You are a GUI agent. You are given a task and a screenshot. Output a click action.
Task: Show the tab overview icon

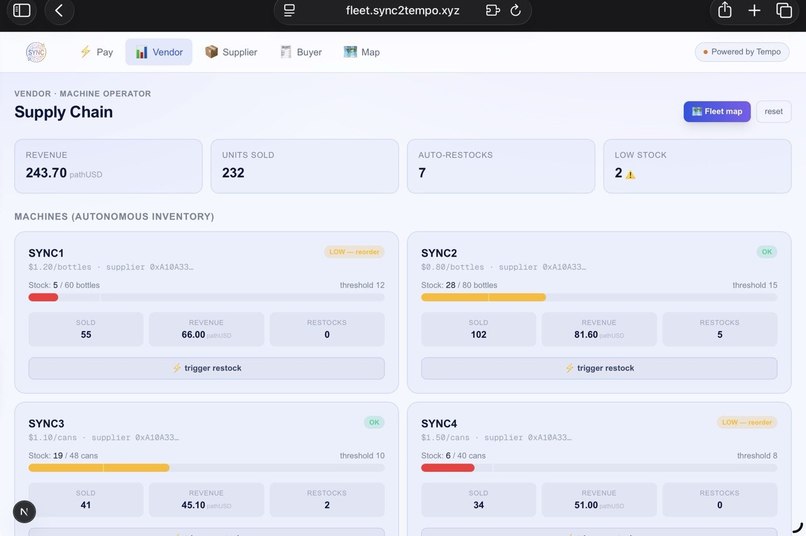pos(784,10)
